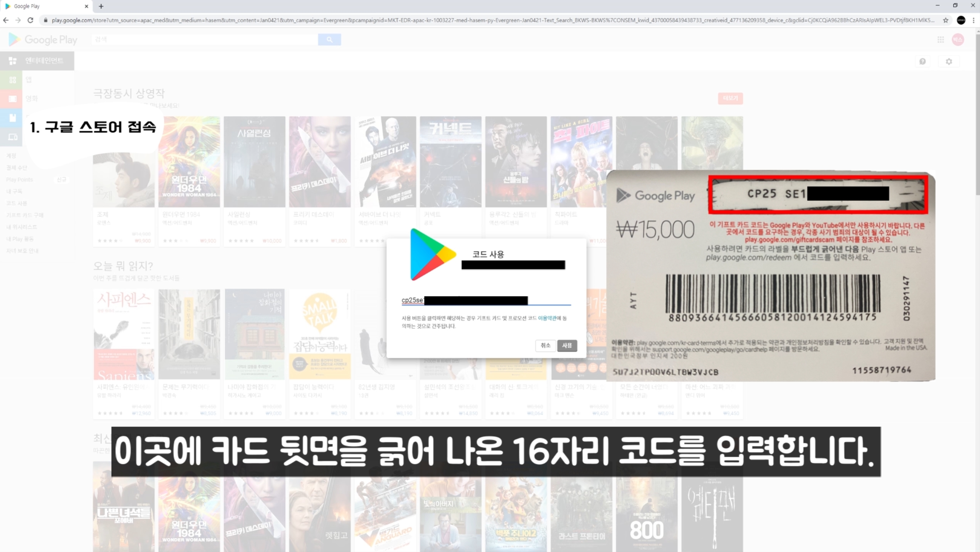Open Play Points in the sidebar
980x552 pixels.
click(x=20, y=180)
